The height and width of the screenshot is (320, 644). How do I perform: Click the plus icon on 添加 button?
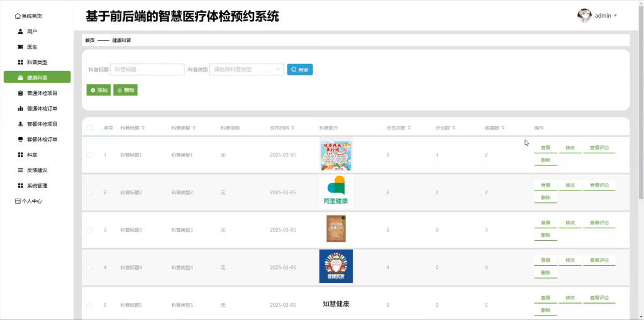click(93, 90)
